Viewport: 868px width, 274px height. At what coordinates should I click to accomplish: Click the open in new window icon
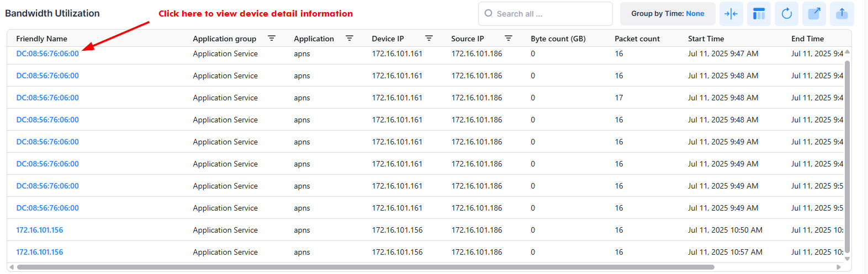click(x=814, y=14)
